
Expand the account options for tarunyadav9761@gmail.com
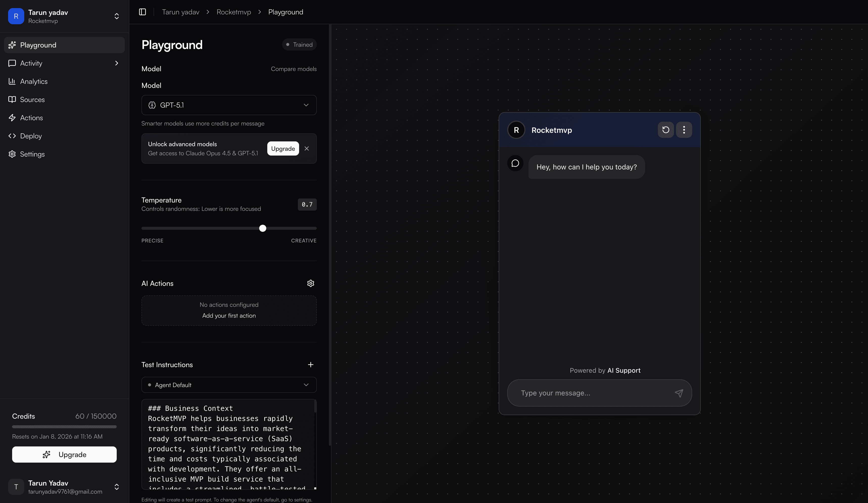pyautogui.click(x=116, y=487)
